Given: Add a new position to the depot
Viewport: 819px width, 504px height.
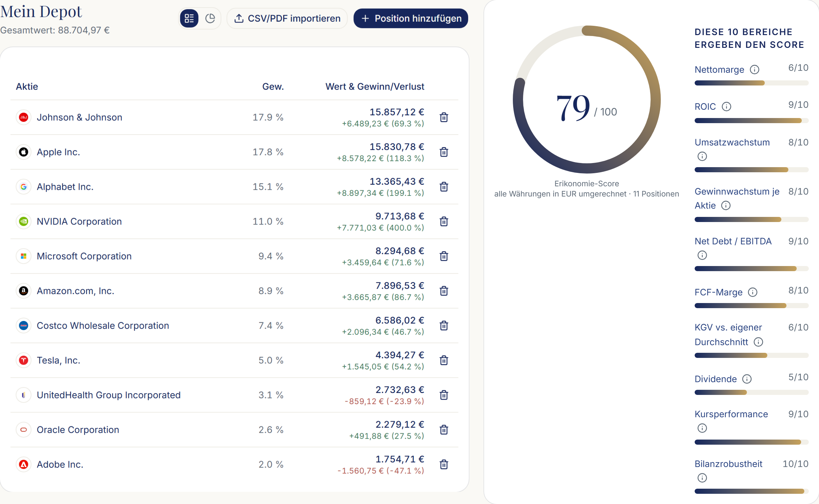Looking at the screenshot, I should point(411,18).
